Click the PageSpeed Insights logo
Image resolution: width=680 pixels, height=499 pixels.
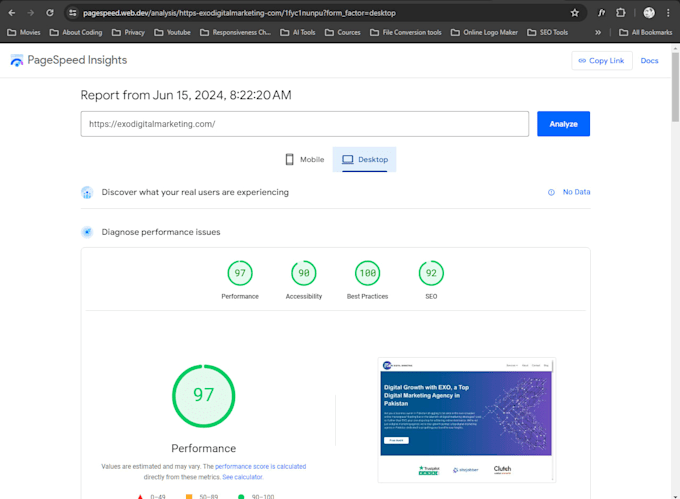pyautogui.click(x=17, y=61)
